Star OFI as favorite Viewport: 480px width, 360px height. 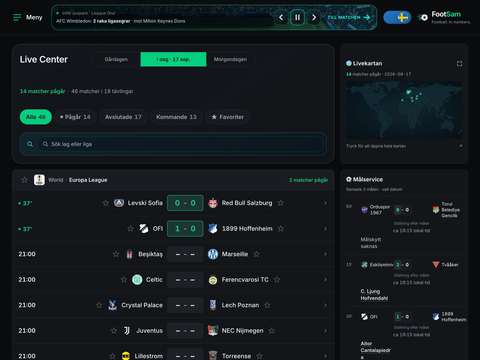click(x=130, y=229)
